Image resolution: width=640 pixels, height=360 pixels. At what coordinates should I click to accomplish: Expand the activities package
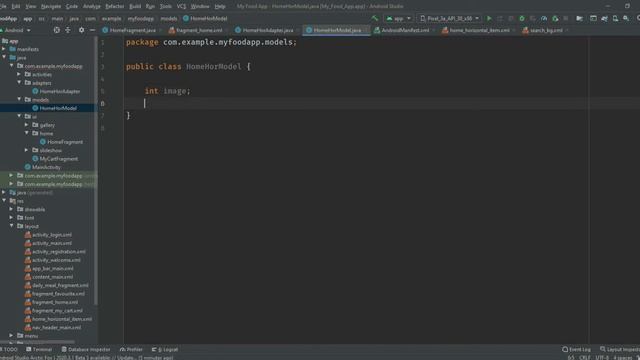pos(19,74)
